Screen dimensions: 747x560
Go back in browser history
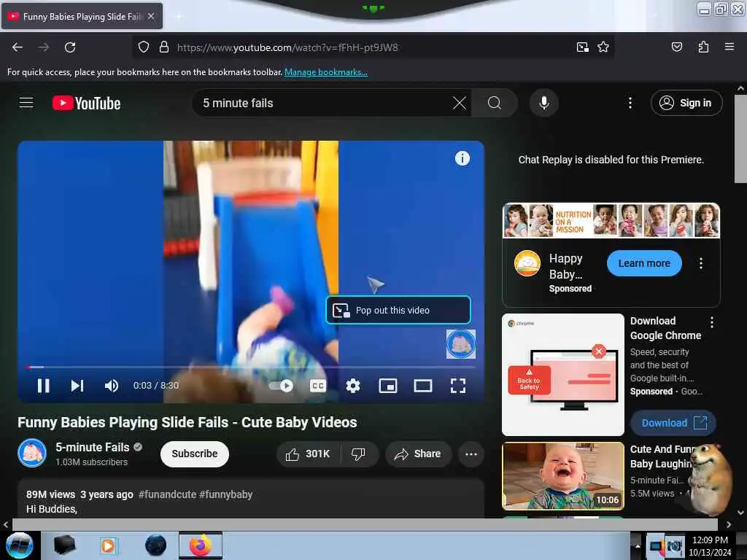[18, 47]
